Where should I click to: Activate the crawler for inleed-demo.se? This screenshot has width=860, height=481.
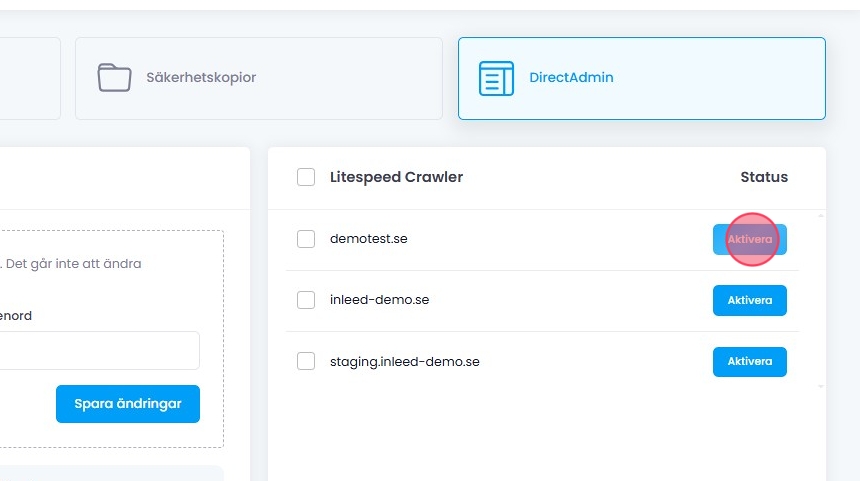point(749,300)
